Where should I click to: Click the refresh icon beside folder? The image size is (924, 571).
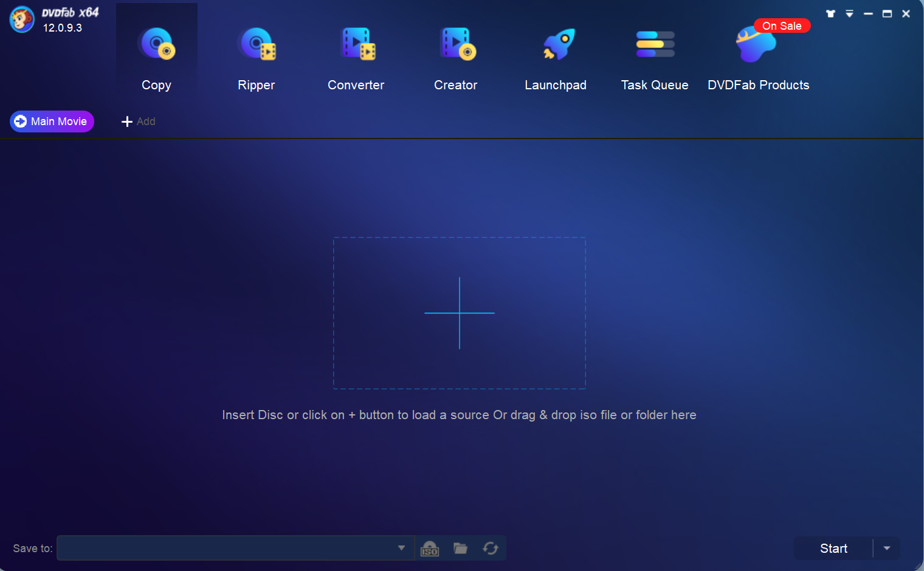(x=491, y=549)
